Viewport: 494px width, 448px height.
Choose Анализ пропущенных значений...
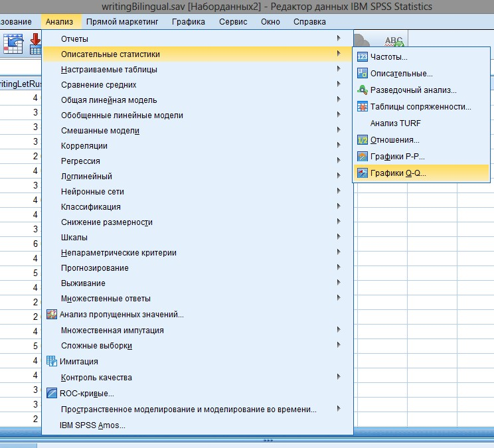click(197, 314)
